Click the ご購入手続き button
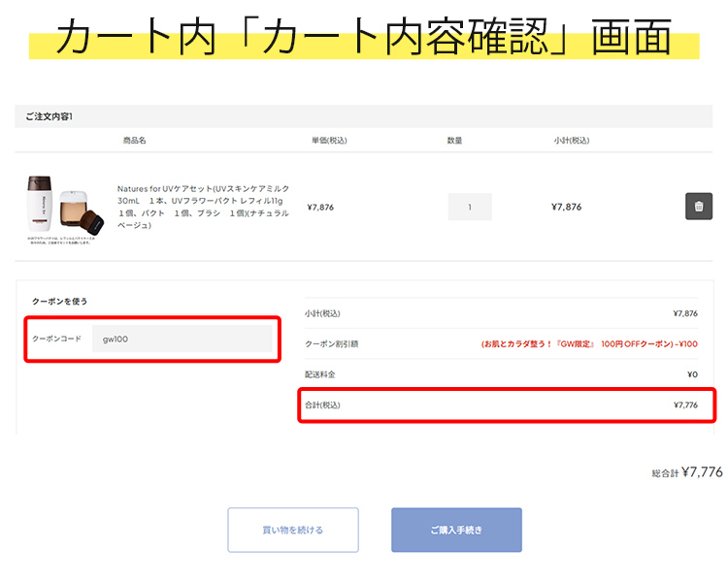This screenshot has height=582, width=728. coord(456,530)
